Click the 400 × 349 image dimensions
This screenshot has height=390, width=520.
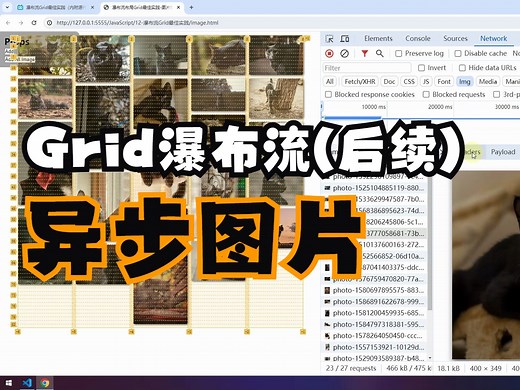(x=485, y=368)
